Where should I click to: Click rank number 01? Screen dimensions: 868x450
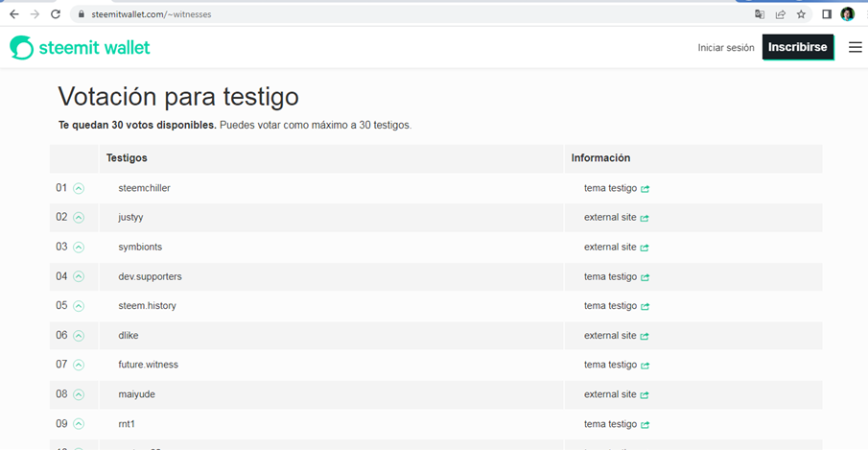click(61, 188)
